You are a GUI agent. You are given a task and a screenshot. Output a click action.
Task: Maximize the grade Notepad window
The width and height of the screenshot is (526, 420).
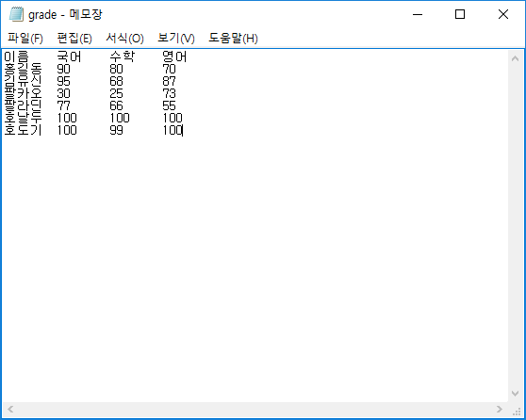pyautogui.click(x=460, y=14)
